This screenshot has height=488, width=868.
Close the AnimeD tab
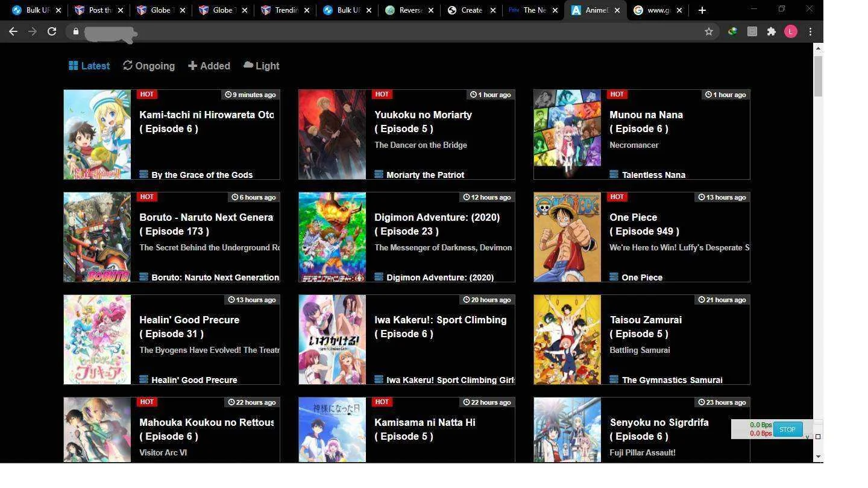(617, 10)
